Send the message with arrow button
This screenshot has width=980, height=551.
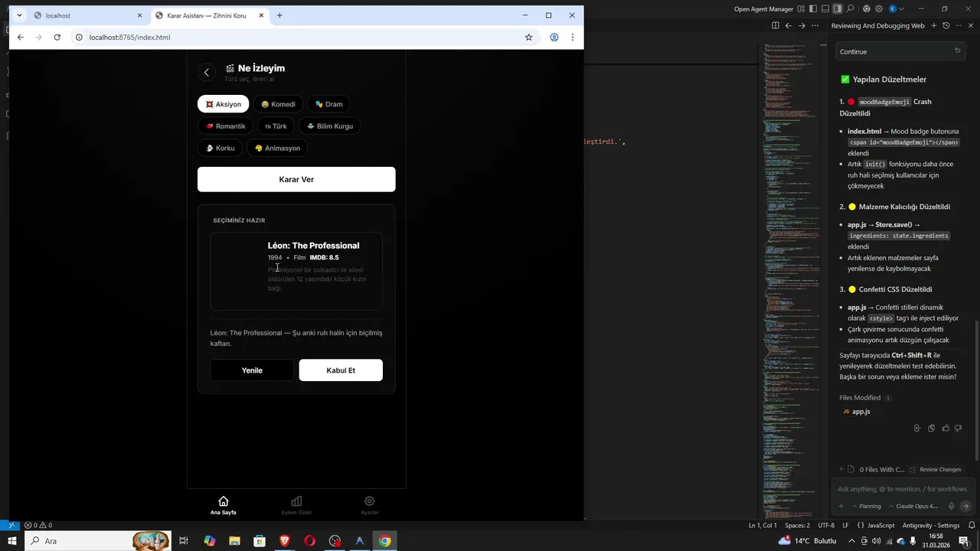[965, 506]
